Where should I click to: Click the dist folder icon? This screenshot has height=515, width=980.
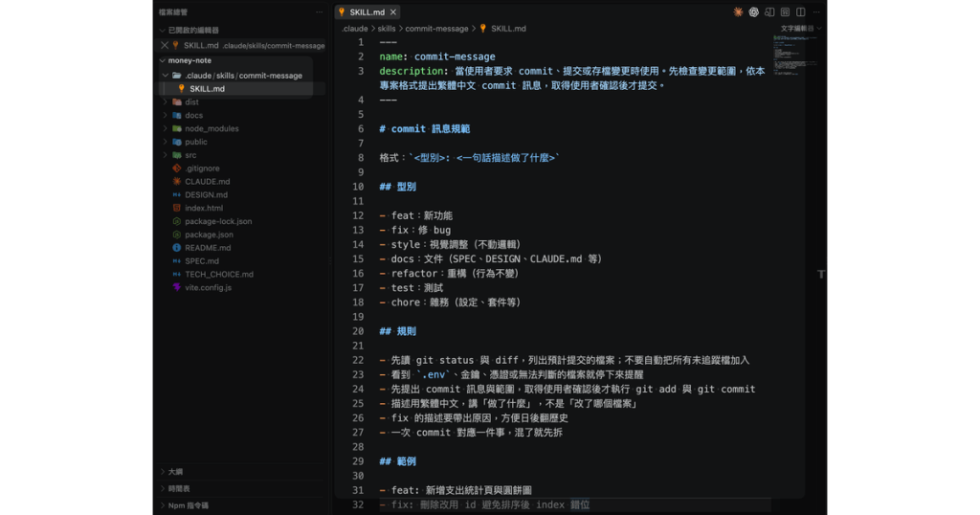point(177,101)
